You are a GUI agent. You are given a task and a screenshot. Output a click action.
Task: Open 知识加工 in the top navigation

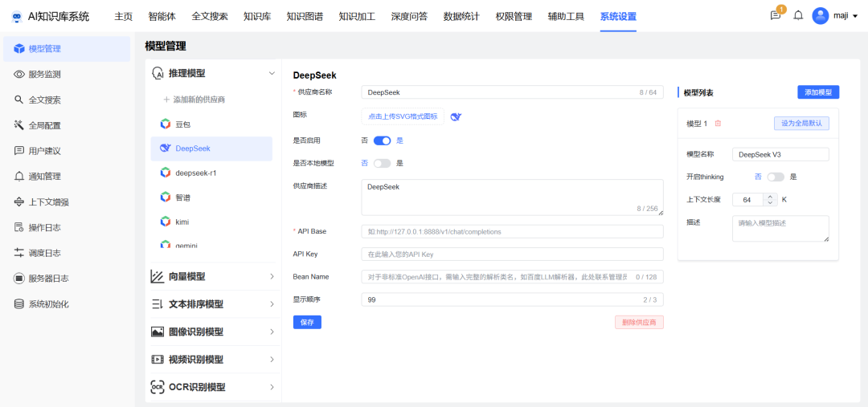tap(357, 16)
